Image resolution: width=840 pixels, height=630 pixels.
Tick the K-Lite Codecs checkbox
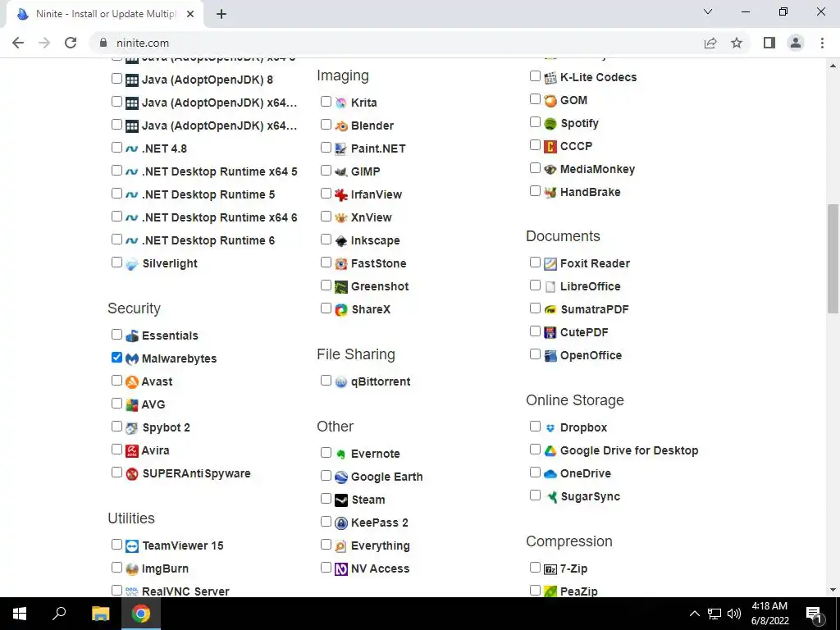535,76
